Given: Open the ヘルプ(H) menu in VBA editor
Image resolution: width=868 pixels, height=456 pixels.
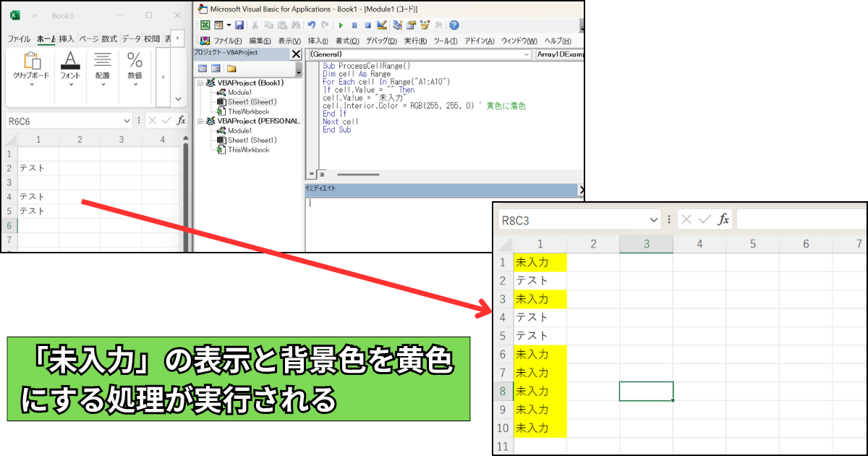Looking at the screenshot, I should [557, 41].
